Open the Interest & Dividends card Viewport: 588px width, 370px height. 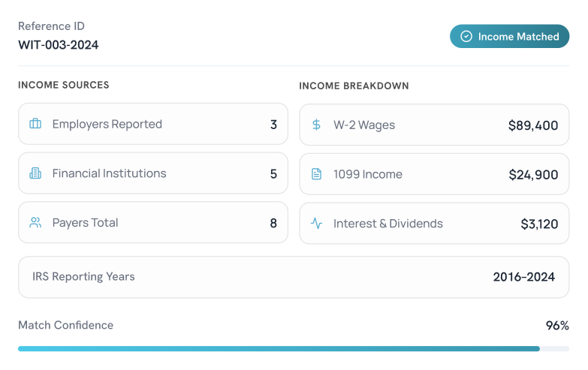434,224
